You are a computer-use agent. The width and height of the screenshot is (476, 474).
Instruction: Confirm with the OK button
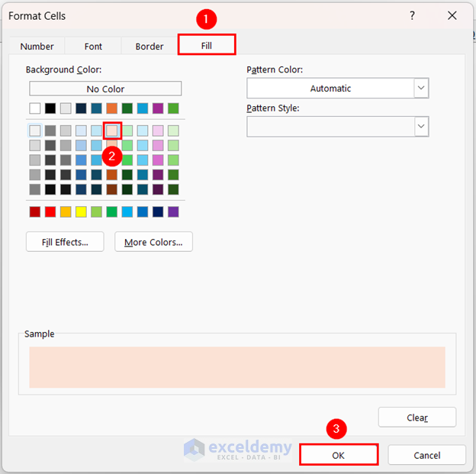339,455
